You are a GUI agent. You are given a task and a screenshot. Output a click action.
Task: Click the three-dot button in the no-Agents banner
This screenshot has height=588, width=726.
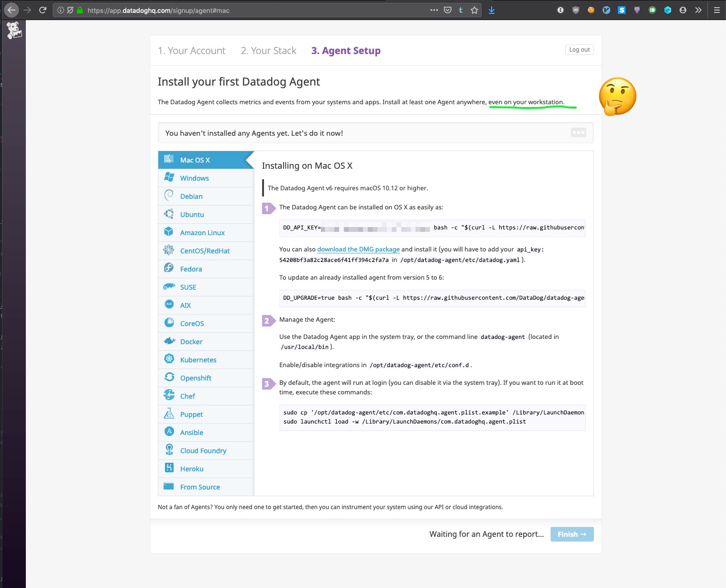click(x=579, y=132)
